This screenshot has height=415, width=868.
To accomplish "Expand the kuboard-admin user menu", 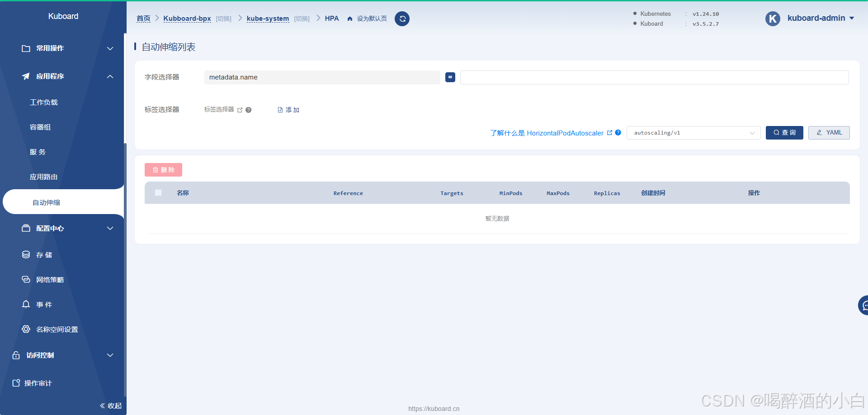I will click(x=820, y=18).
